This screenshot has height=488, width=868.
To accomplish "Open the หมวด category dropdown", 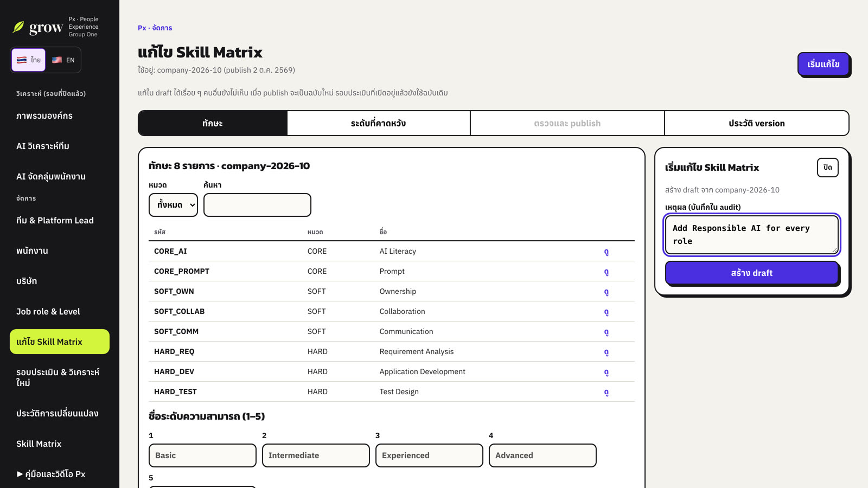I will pyautogui.click(x=173, y=205).
